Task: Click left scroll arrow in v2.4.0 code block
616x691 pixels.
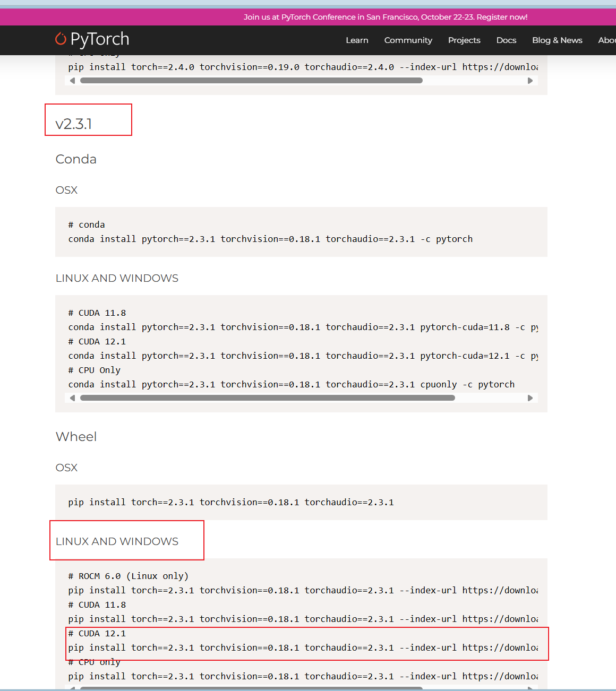Action: point(72,81)
